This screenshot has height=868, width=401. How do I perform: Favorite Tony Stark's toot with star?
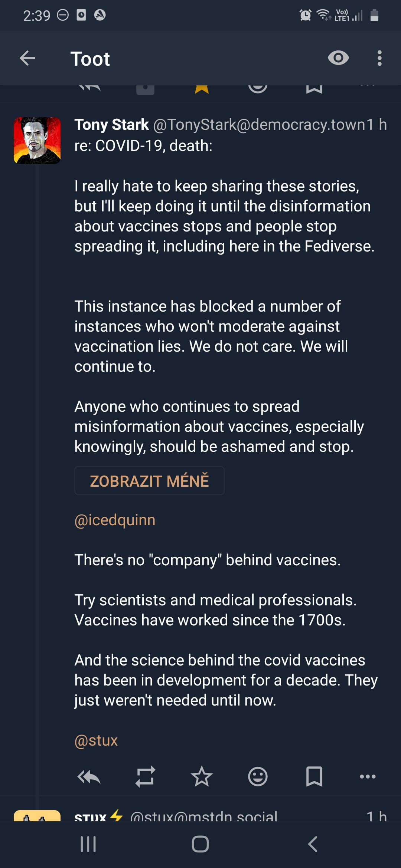click(x=202, y=776)
